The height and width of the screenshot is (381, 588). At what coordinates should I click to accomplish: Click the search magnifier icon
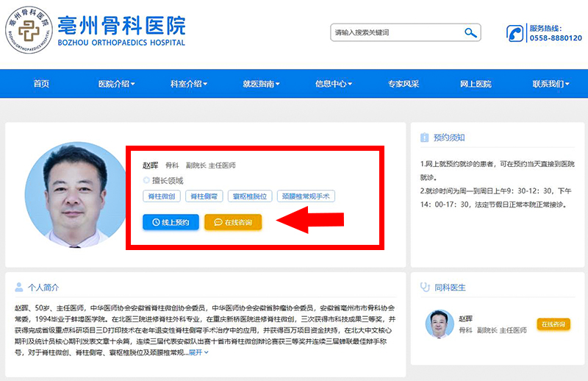coord(470,32)
